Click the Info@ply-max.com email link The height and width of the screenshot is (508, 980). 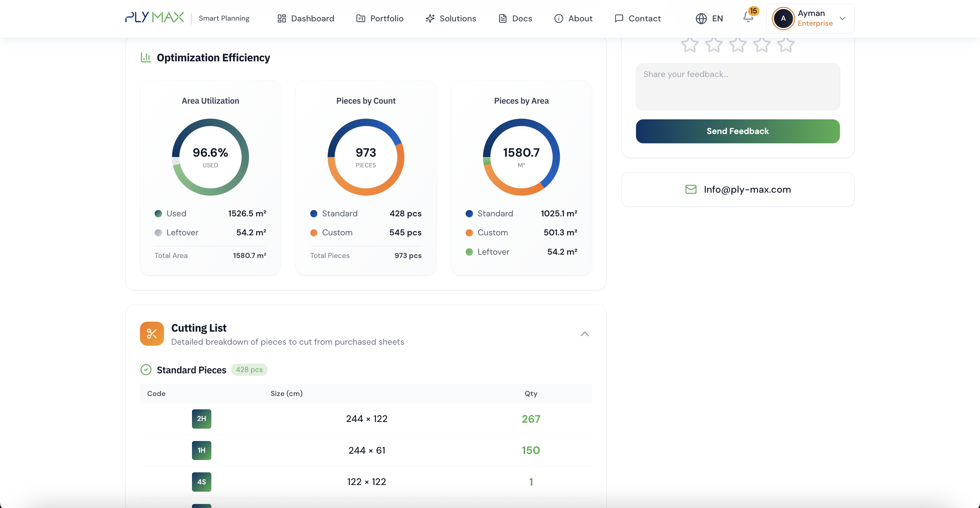tap(747, 189)
